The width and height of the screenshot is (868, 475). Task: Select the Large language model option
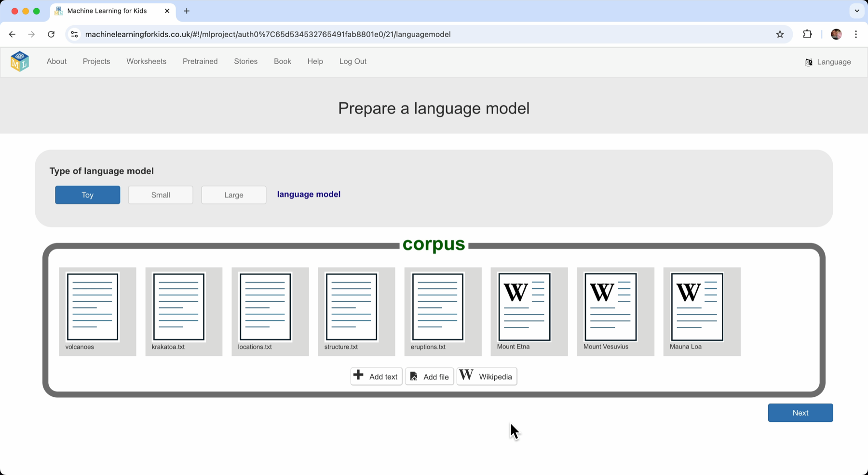233,195
